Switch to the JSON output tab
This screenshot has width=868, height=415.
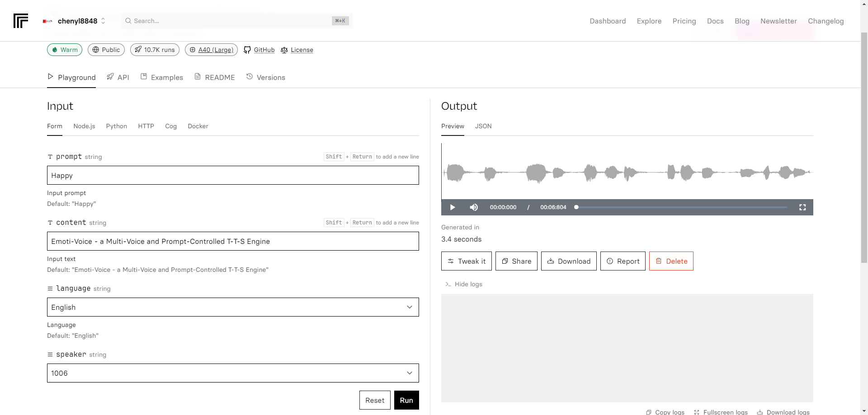pos(483,126)
